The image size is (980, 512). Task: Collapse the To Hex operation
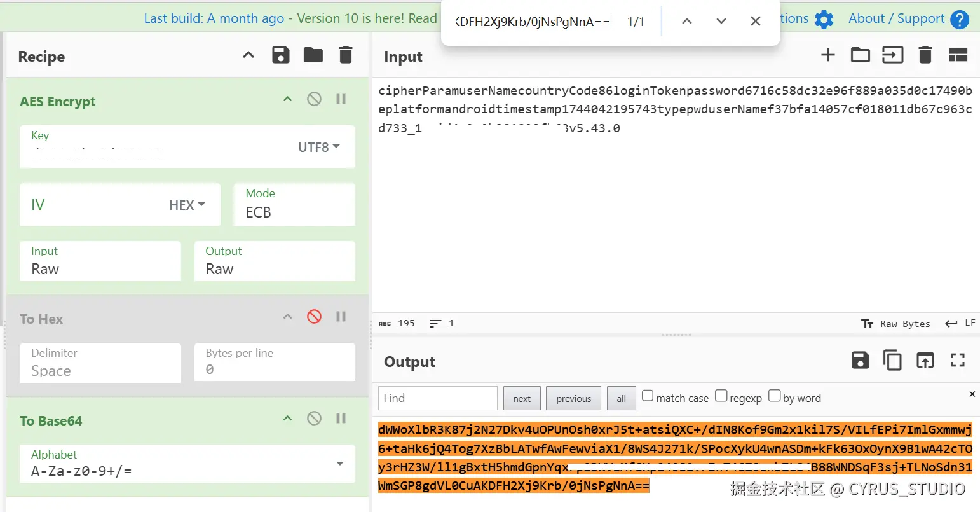[x=287, y=316]
